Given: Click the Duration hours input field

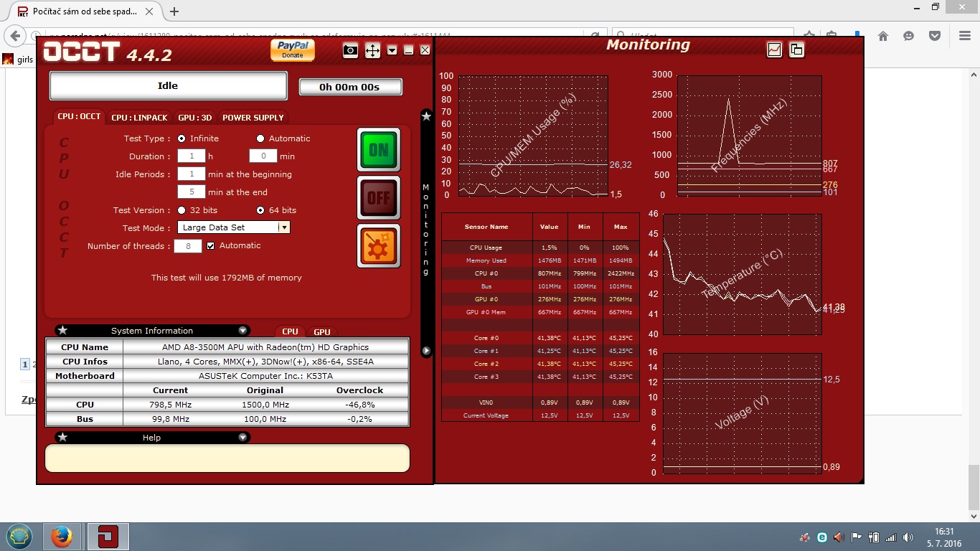Looking at the screenshot, I should (x=191, y=156).
